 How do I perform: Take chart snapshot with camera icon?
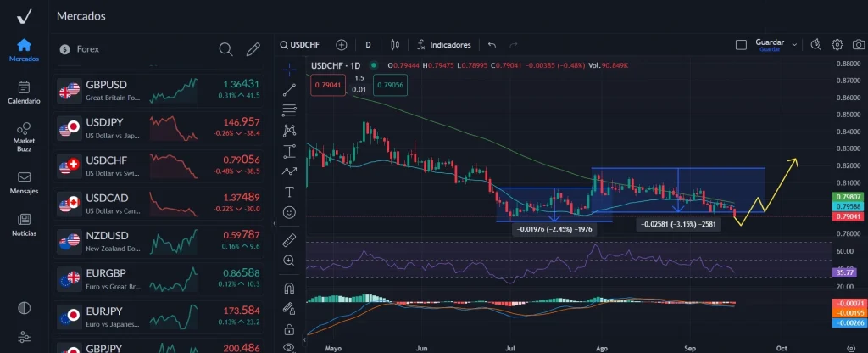tap(858, 45)
